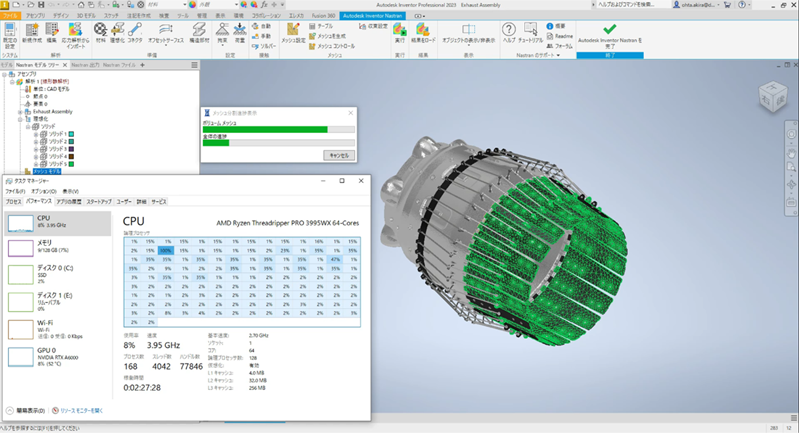
Task: Click the fx parameters icon in toolbar
Action: 264,5
